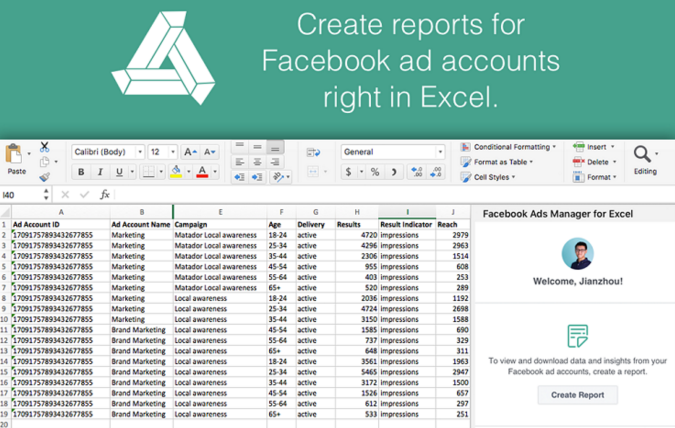This screenshot has height=428, width=675.
Task: Open the fill color dropdown arrow
Action: pyautogui.click(x=189, y=172)
